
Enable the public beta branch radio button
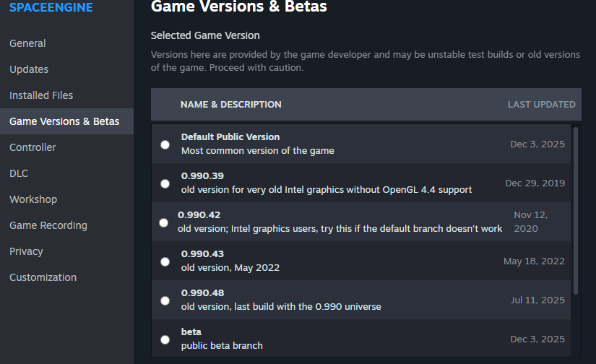(x=165, y=339)
